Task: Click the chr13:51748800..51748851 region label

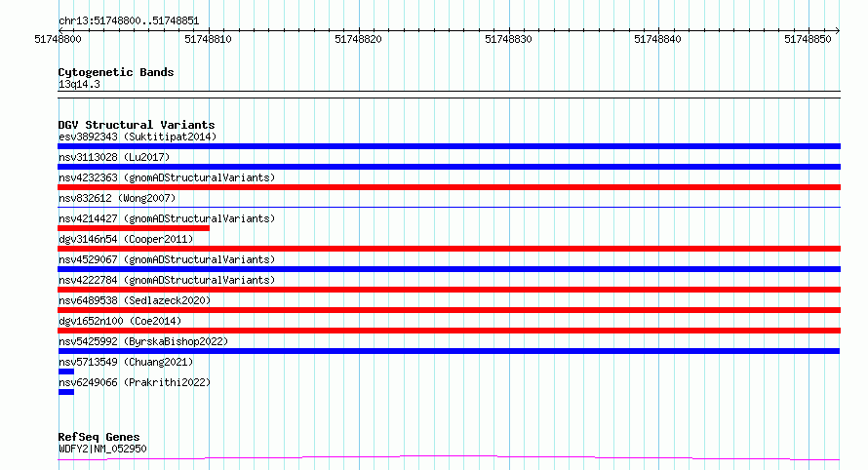Action: pos(129,20)
